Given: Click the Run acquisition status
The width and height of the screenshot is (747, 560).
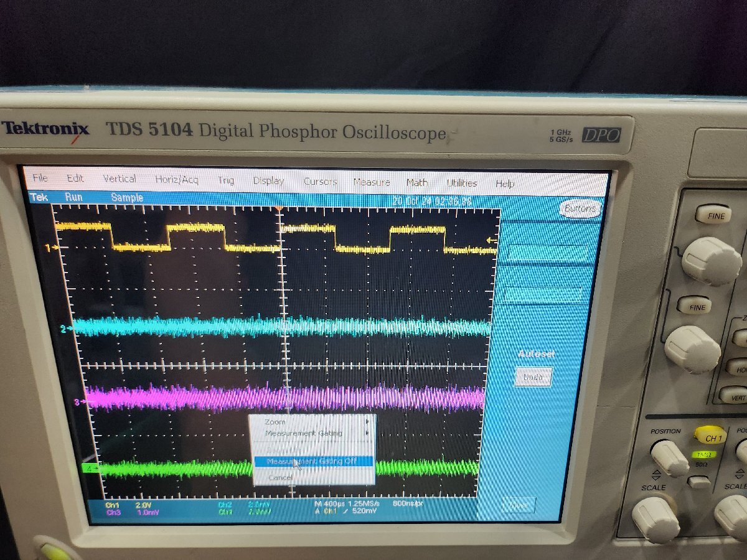Looking at the screenshot, I should [x=73, y=197].
